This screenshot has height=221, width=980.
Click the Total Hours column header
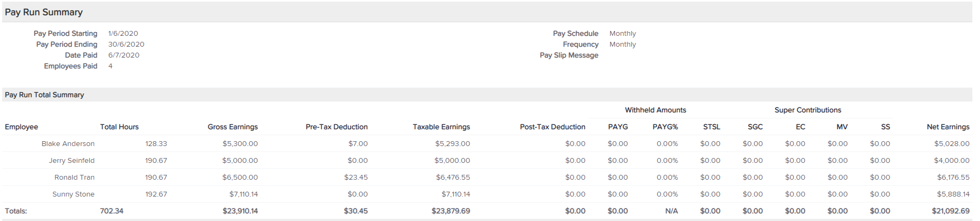point(119,127)
